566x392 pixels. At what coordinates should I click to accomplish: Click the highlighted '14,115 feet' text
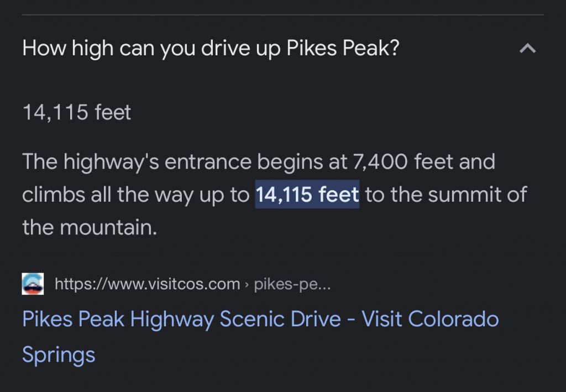tap(307, 194)
